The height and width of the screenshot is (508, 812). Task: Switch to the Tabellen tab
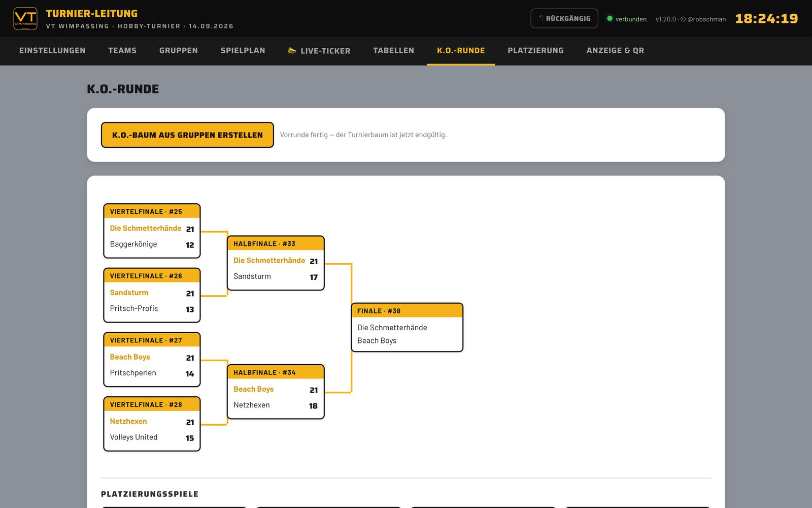pos(393,50)
